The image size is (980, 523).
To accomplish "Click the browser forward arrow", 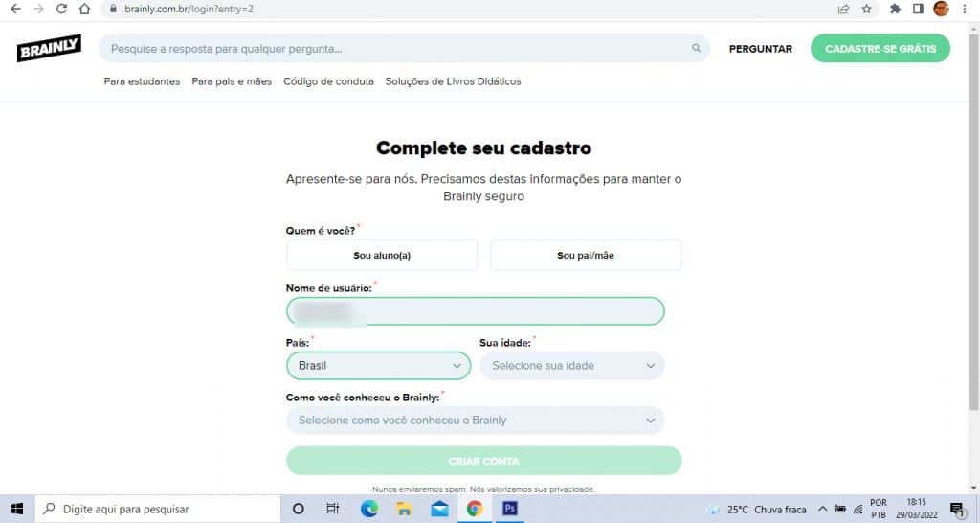I will 38,9.
